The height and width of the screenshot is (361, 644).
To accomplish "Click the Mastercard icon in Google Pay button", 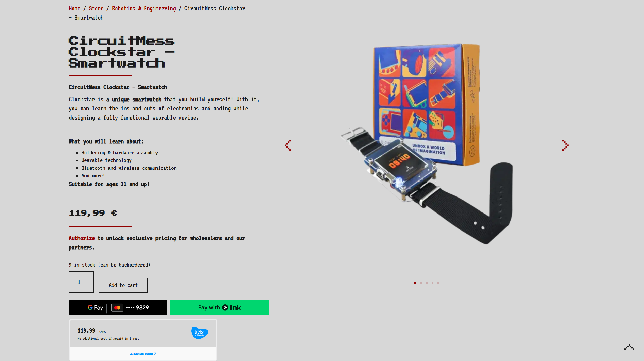I will tap(117, 307).
